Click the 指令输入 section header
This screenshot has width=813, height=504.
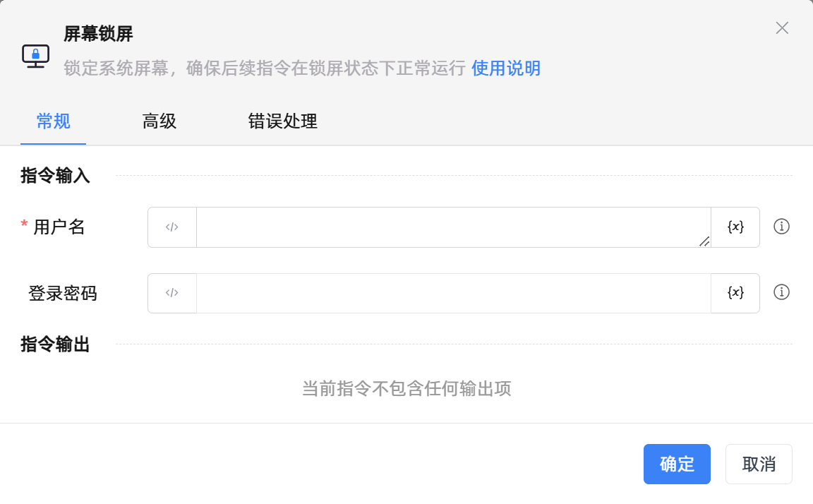pyautogui.click(x=56, y=176)
